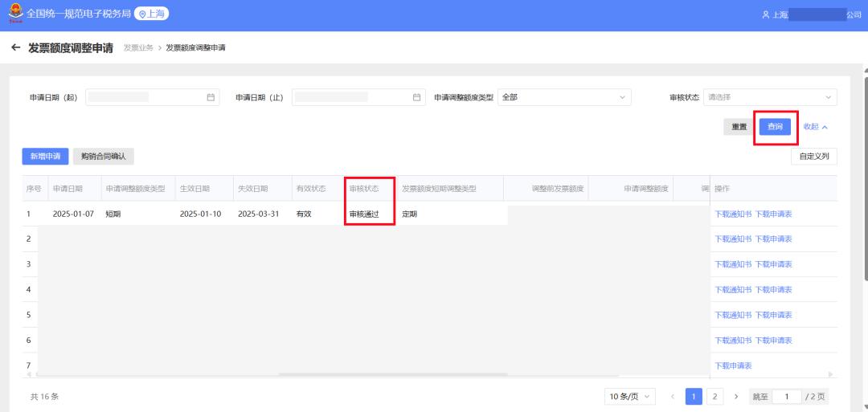This screenshot has height=412, width=868.
Task: Go to the previous page arrow
Action: click(x=672, y=397)
